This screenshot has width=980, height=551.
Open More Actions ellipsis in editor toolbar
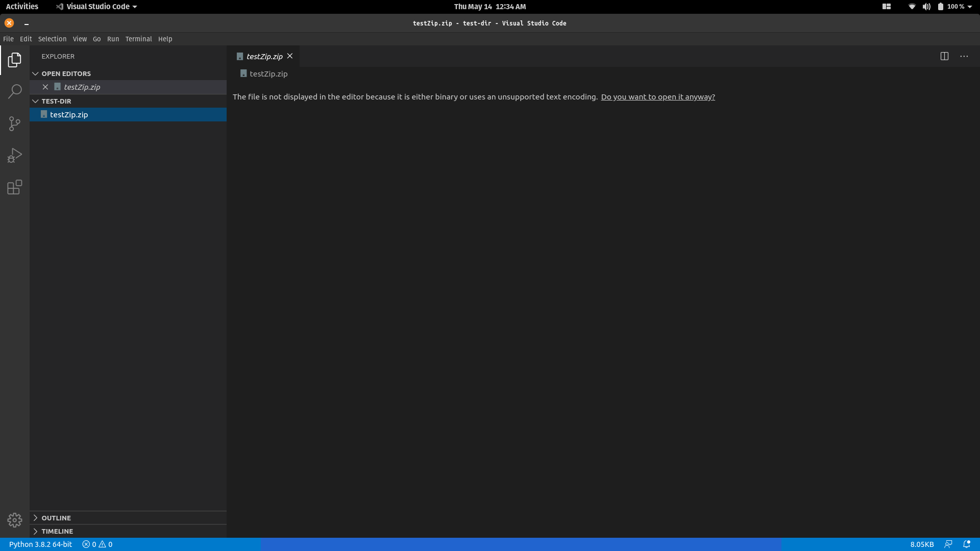pyautogui.click(x=964, y=56)
